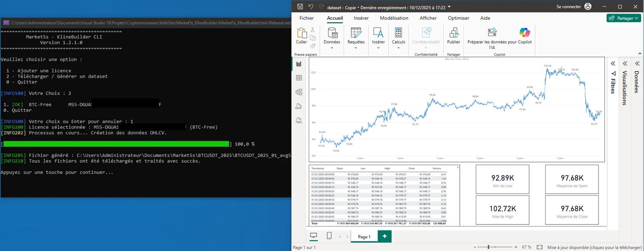Click zoom in plus button

point(516,247)
